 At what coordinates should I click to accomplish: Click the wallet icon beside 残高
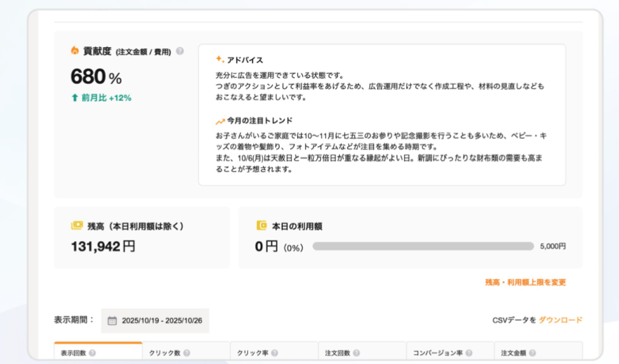pyautogui.click(x=77, y=226)
